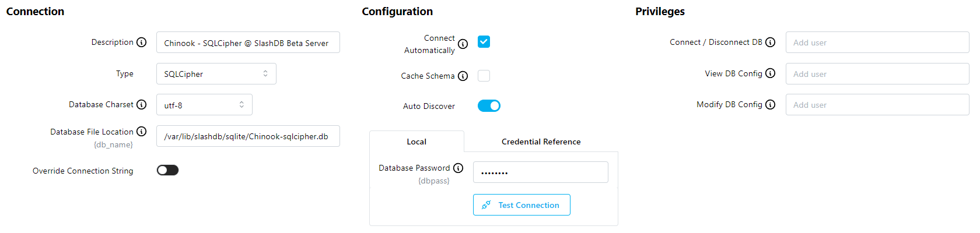Click the Connect / Disconnect DB info icon
980x233 pixels.
pyautogui.click(x=770, y=43)
